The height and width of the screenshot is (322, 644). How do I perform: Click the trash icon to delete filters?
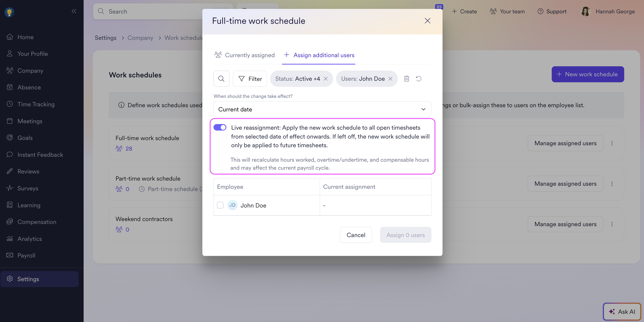(x=407, y=79)
